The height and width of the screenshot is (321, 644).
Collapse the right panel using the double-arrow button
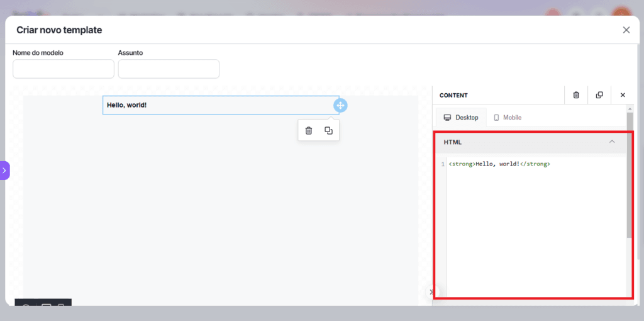pyautogui.click(x=431, y=292)
